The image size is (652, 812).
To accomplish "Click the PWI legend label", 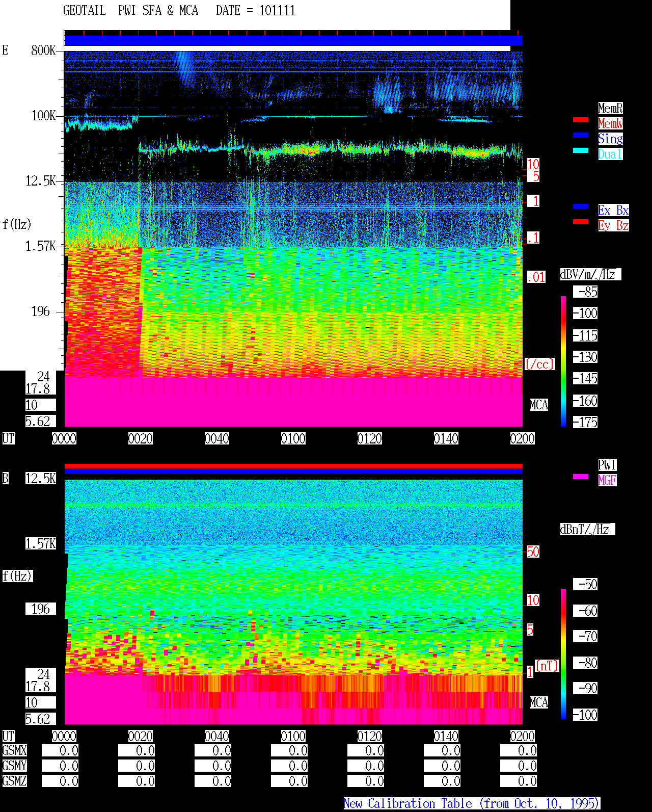I will click(x=607, y=465).
